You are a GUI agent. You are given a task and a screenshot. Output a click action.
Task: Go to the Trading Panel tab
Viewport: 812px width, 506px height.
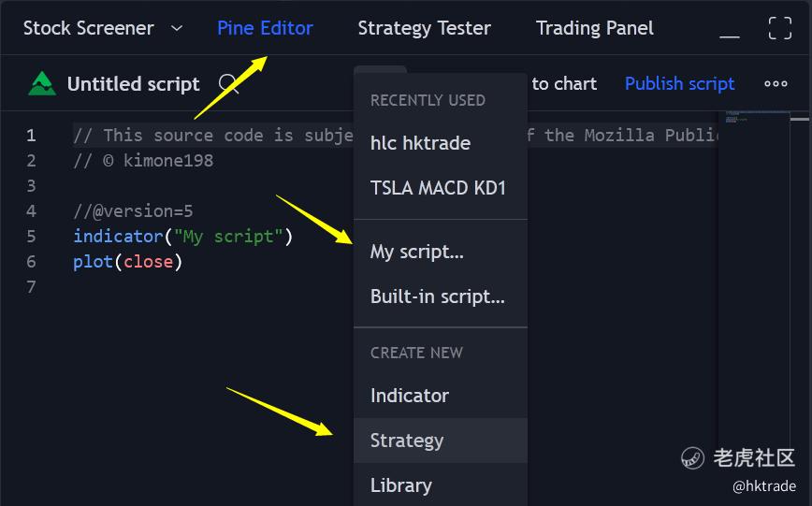[x=594, y=28]
